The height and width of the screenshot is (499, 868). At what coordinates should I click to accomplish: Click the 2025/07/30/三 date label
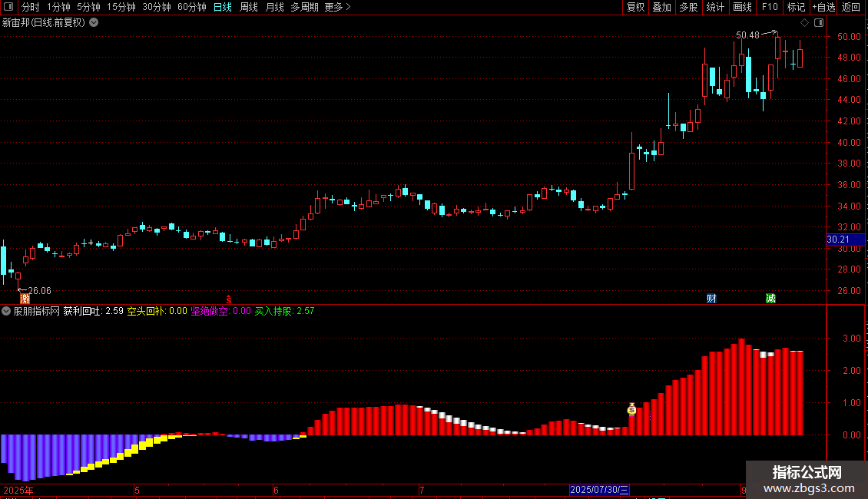[599, 490]
